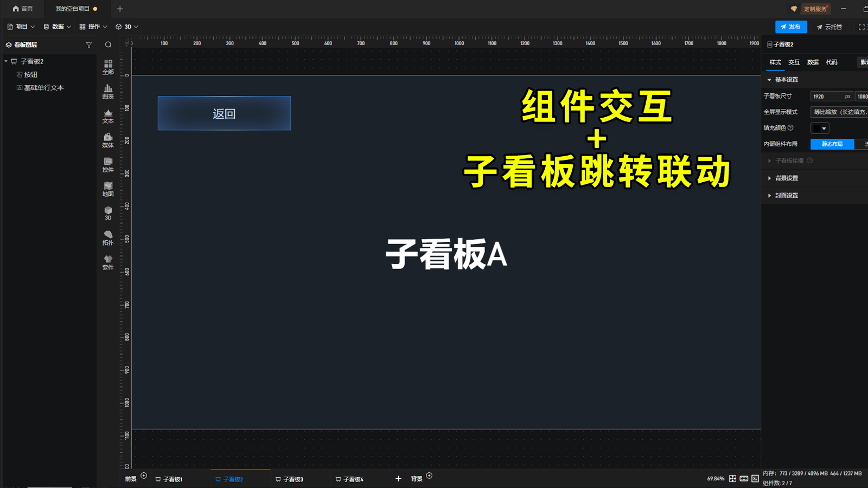This screenshot has width=868, height=488.
Task: Open the 3D component category
Action: (107, 213)
